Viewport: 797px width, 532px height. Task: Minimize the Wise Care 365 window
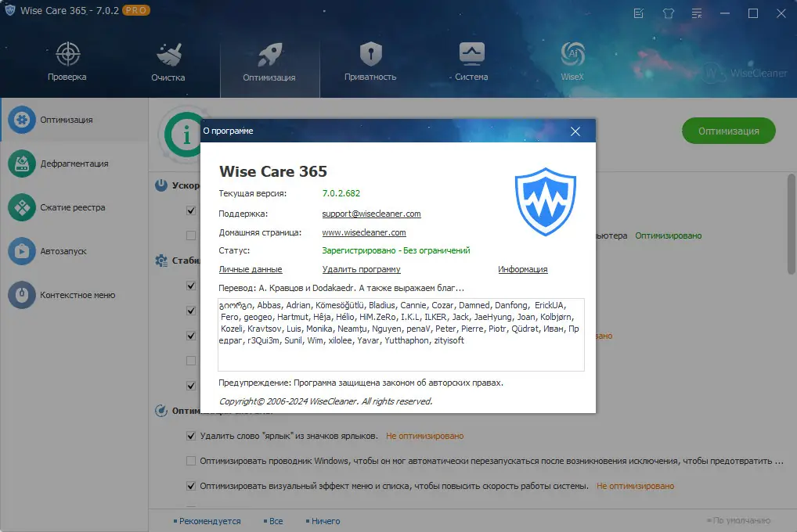(725, 13)
